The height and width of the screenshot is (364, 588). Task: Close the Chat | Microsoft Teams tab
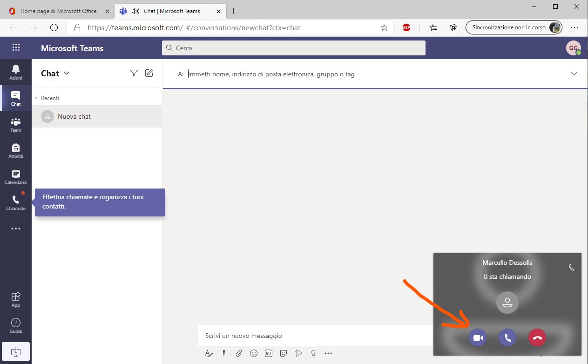(x=219, y=11)
